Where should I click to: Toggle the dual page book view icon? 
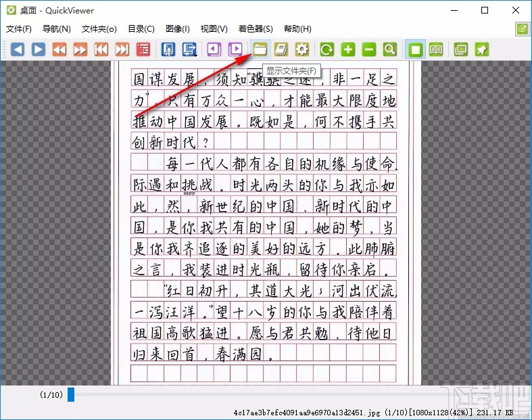coord(436,49)
